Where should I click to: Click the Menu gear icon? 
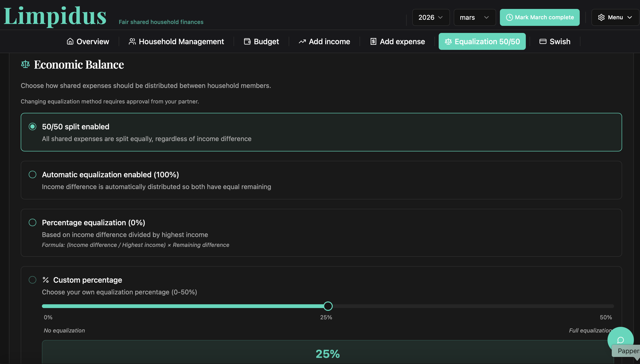pos(601,17)
